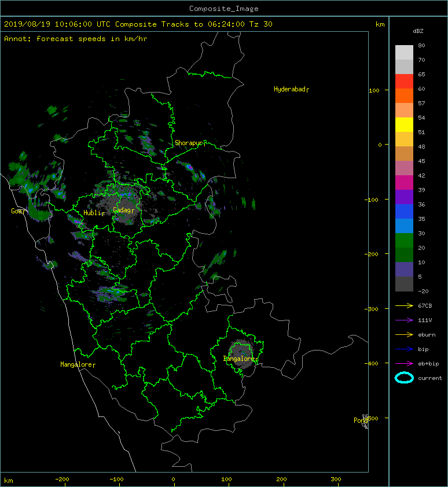
Task: Pick the dark gray -20 dBZ swatch
Action: (404, 284)
